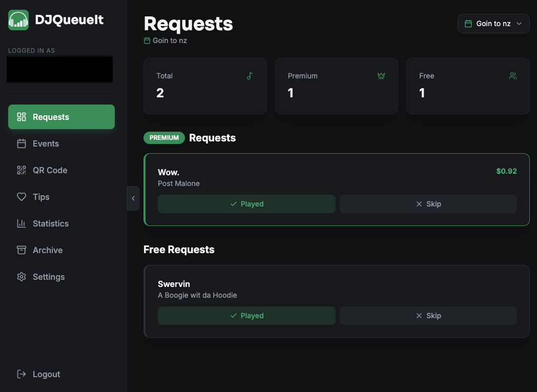The height and width of the screenshot is (392, 537).
Task: Skip the Swervin free request
Action: [428, 316]
